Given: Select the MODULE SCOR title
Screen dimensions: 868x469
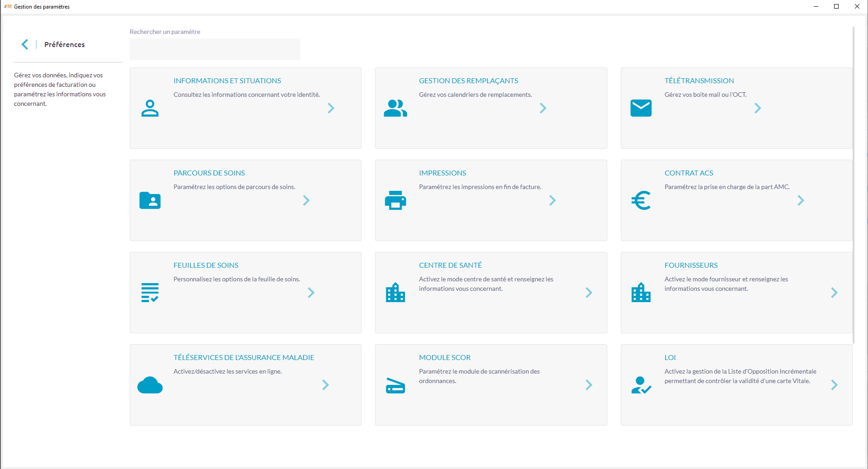Looking at the screenshot, I should coord(445,358).
